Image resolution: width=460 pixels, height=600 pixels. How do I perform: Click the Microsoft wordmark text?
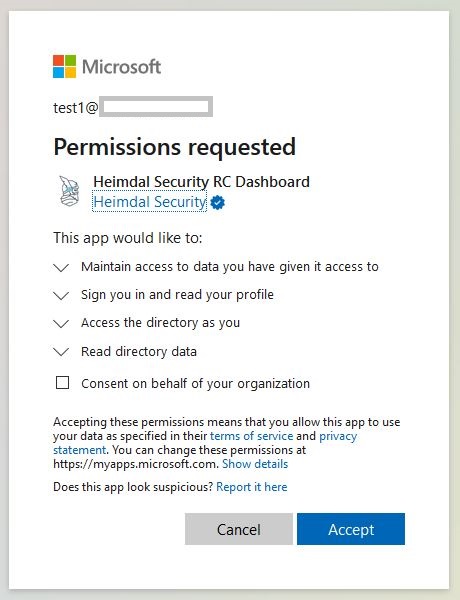pyautogui.click(x=121, y=67)
